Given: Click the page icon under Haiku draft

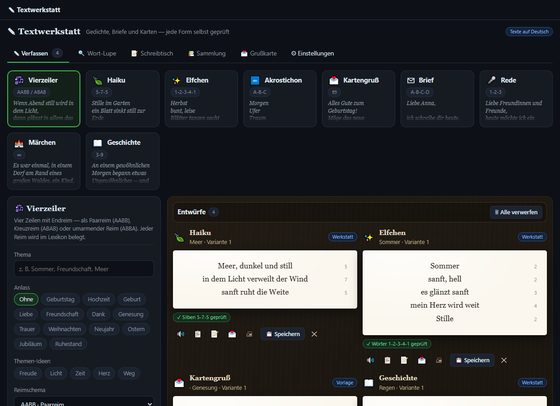Looking at the screenshot, I should [x=214, y=334].
